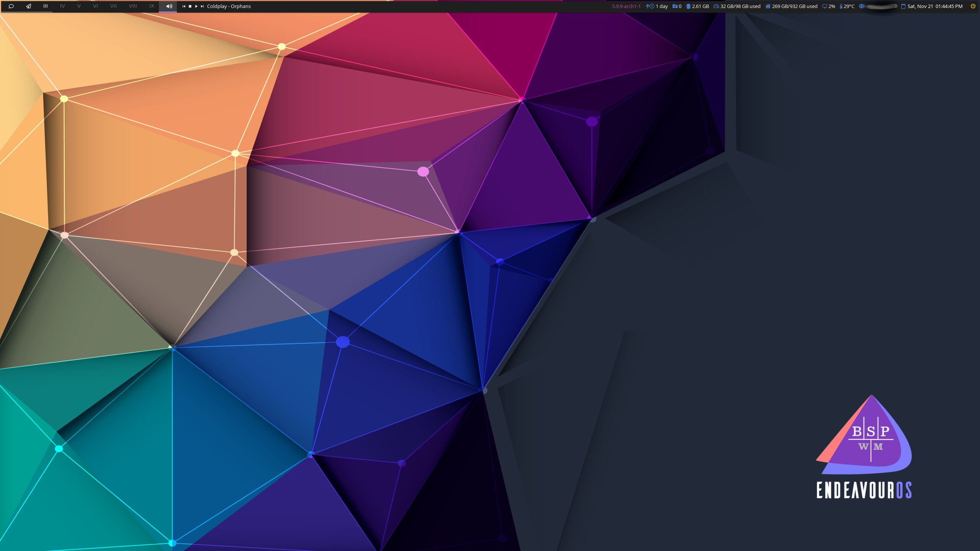Skip to previous track
980x551 pixels.
(184, 6)
